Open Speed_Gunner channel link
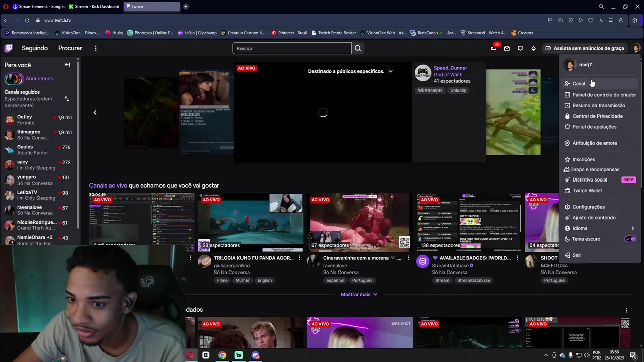Viewport: 644px width, 362px height. point(450,68)
